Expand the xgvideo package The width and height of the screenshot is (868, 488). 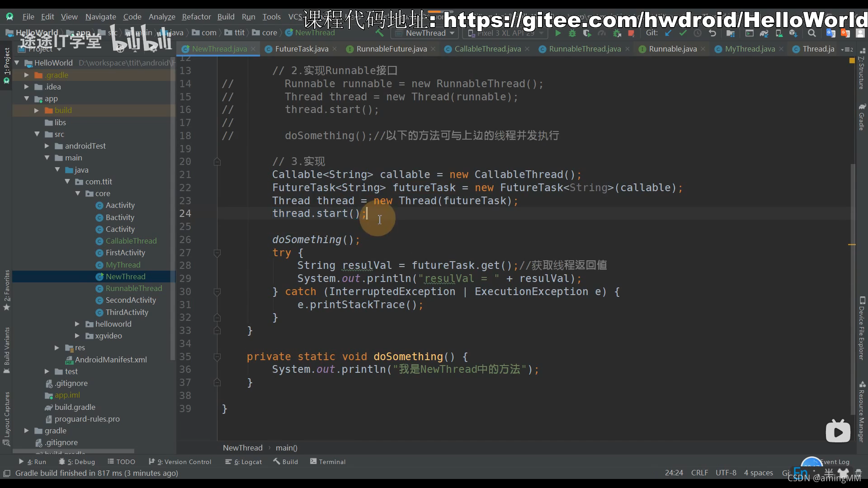pos(77,336)
